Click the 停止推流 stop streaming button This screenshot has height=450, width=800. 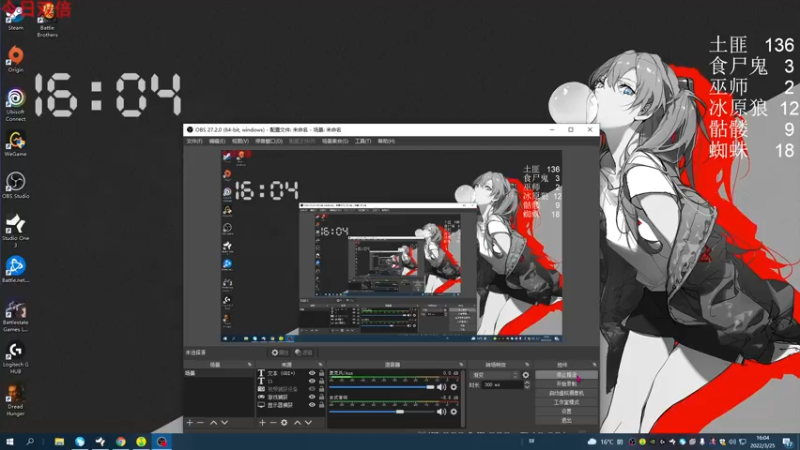point(566,375)
